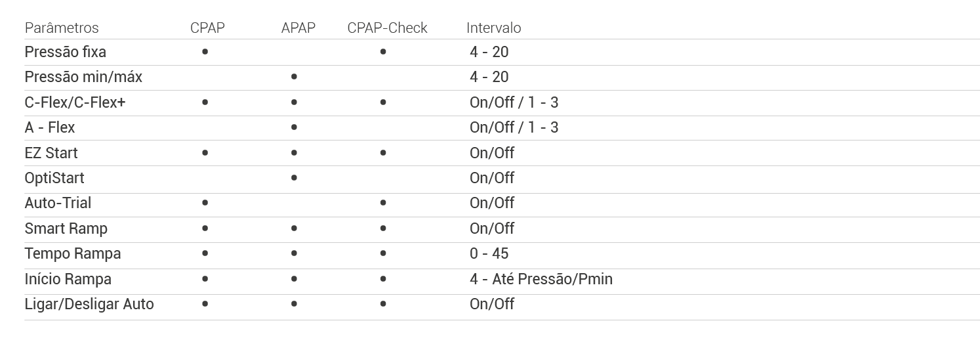Image resolution: width=980 pixels, height=346 pixels.
Task: Click the EZ Start parameter label
Action: point(51,153)
